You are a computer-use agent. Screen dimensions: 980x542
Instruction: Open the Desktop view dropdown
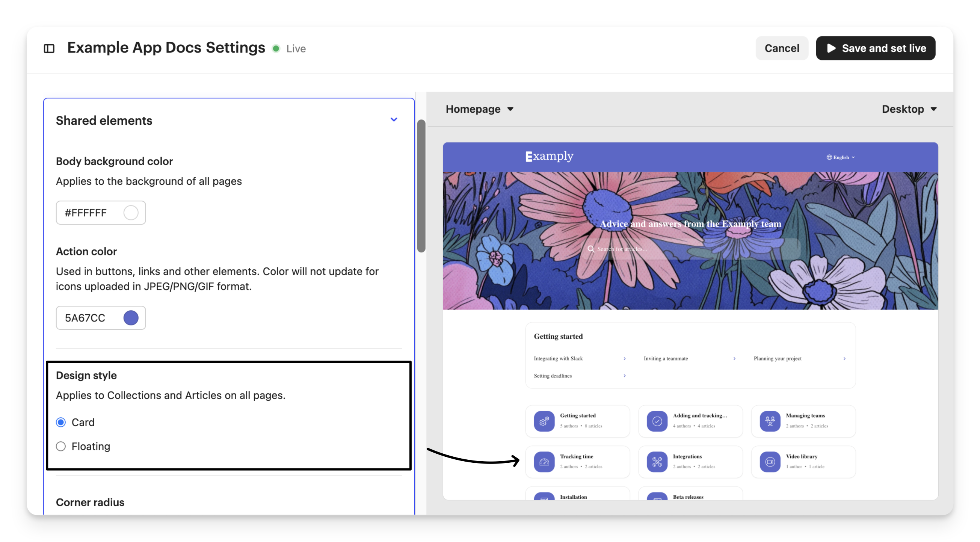click(x=909, y=109)
